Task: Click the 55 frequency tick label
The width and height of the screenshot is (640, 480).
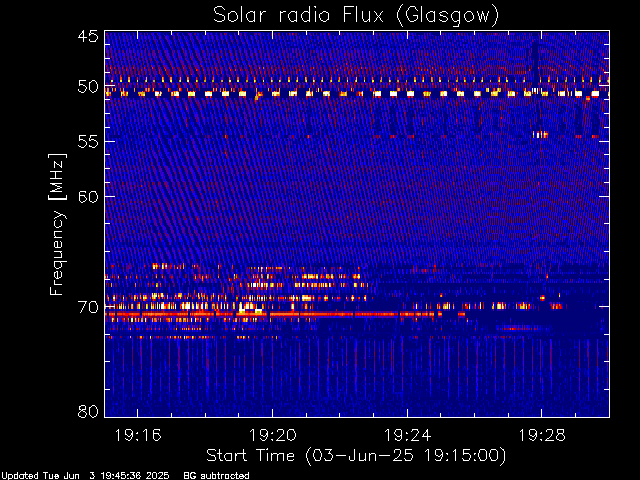Action: click(x=88, y=142)
